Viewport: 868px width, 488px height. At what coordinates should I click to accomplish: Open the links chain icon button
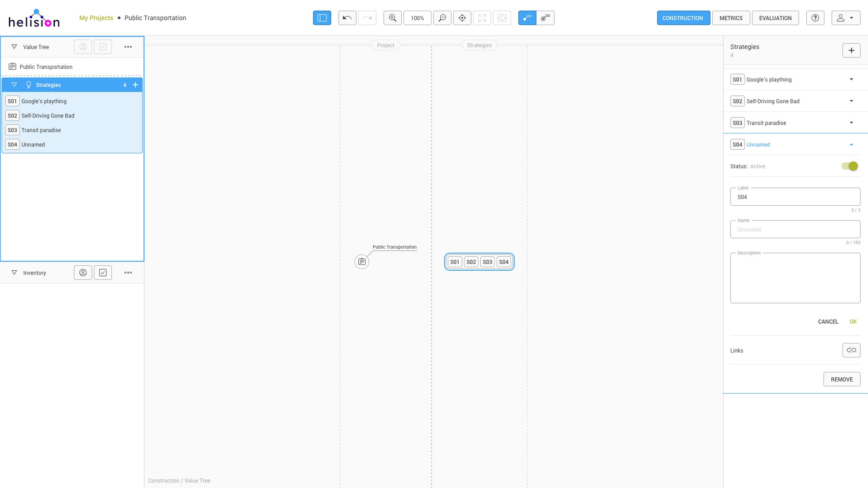tap(851, 350)
